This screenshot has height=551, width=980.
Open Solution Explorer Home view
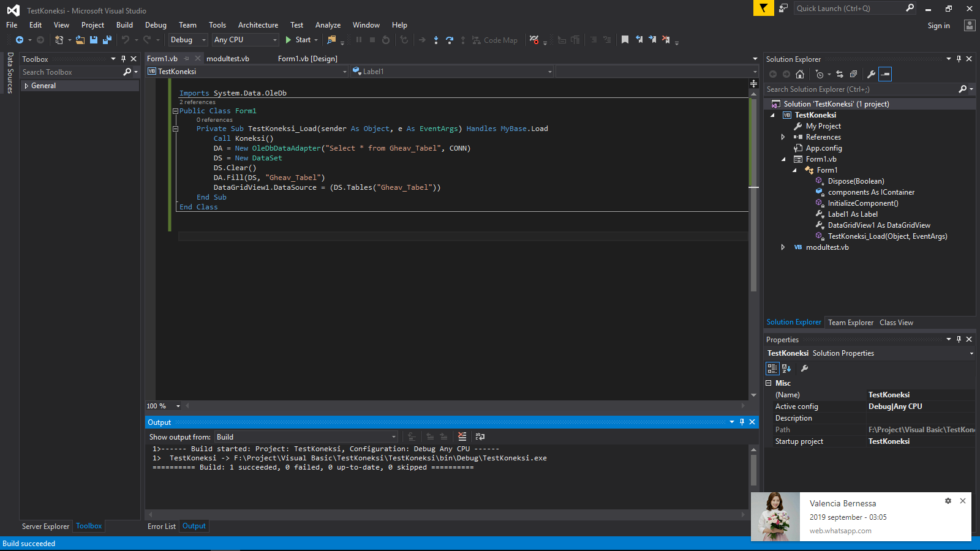pyautogui.click(x=799, y=74)
